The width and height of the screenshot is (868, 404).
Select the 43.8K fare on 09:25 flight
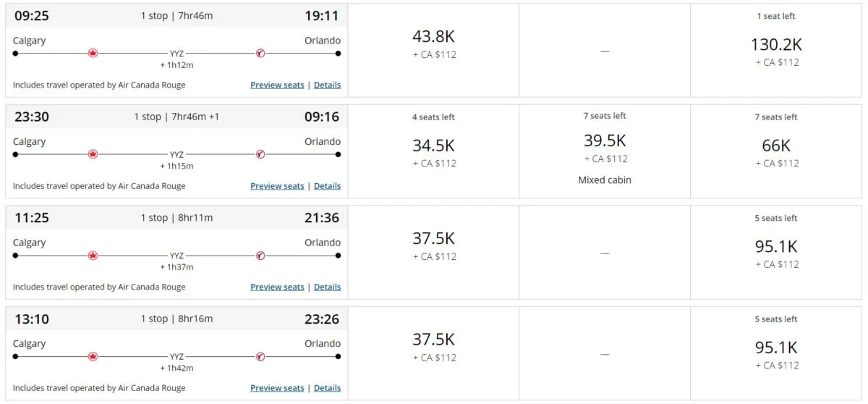[x=434, y=43]
